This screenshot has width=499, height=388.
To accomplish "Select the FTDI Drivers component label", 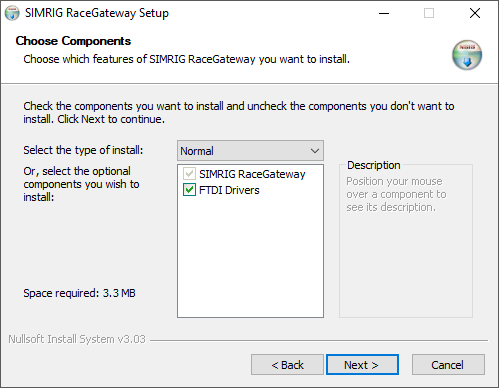I will coord(229,190).
